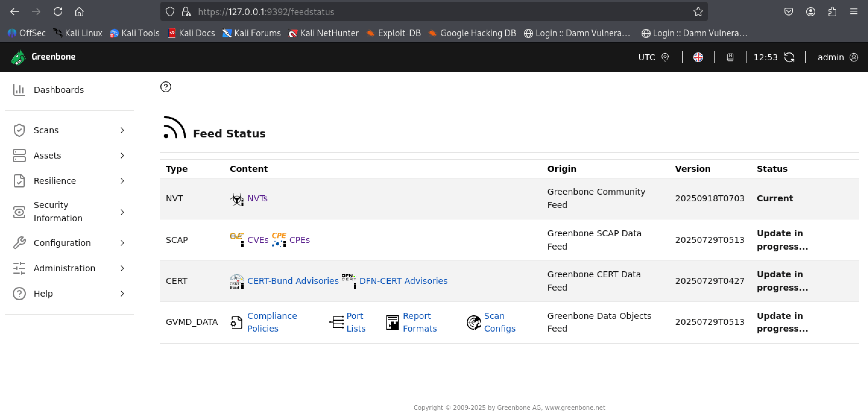Click the NVT version 20250918T0703
This screenshot has height=419, width=868.
click(x=710, y=198)
